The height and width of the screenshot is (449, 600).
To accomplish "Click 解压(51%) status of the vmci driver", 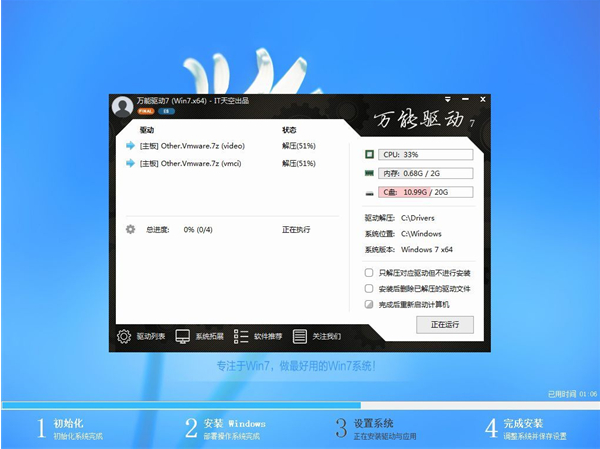I will (299, 163).
